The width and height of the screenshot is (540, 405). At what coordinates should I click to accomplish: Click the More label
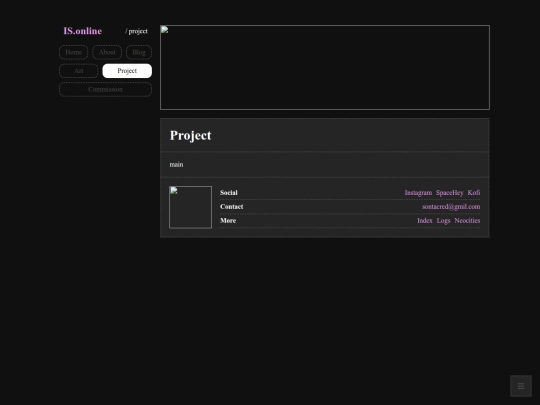coord(228,221)
